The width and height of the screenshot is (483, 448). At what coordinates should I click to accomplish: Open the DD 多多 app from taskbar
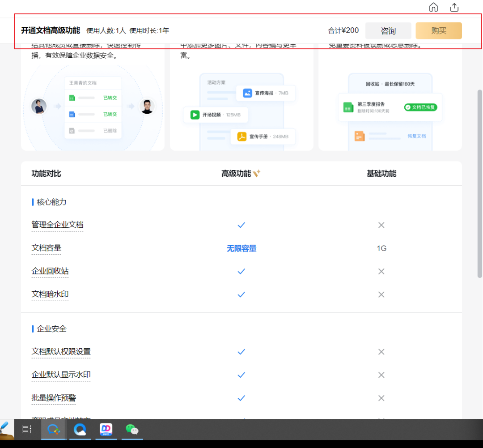(x=106, y=429)
